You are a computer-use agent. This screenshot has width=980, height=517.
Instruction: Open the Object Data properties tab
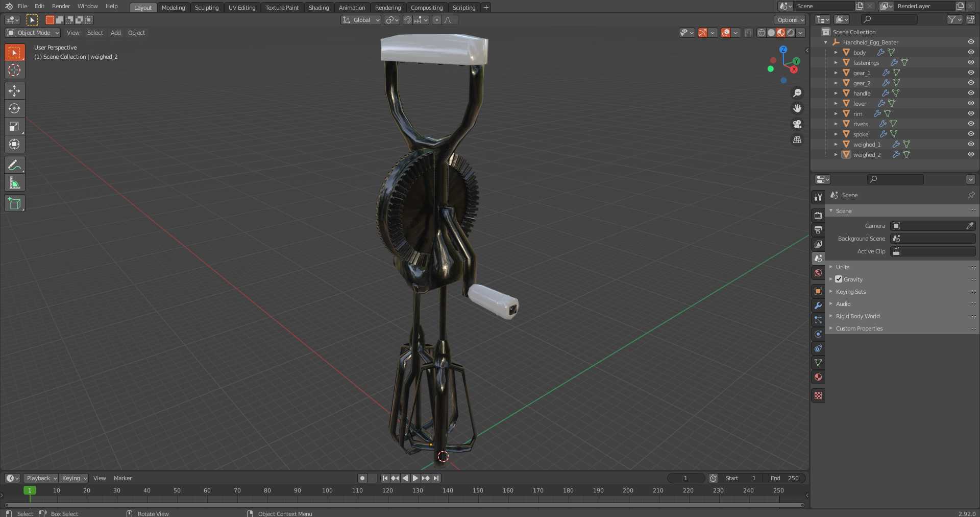(818, 363)
